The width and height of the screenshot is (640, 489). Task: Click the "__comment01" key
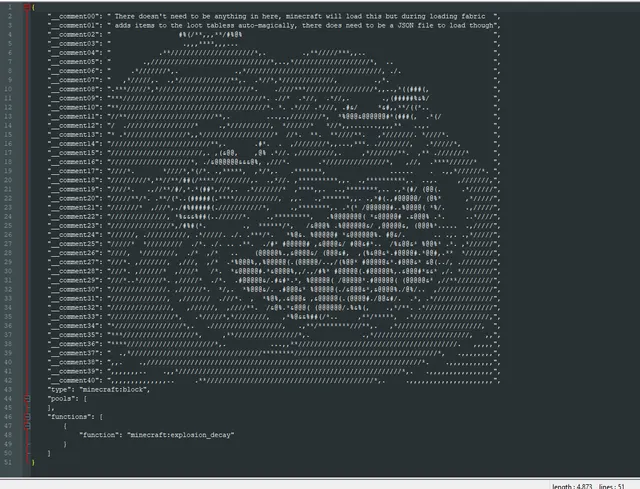(73, 25)
